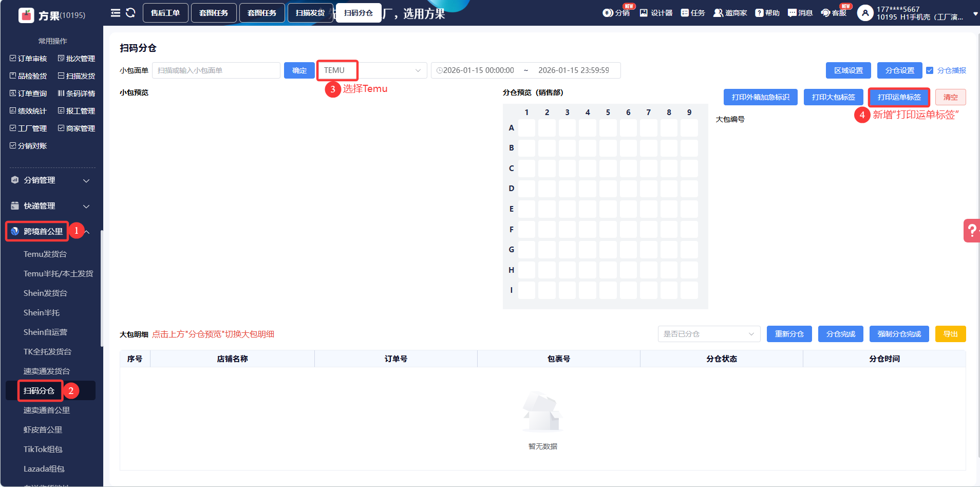Toggle the sidebar with the hamburger icon
The width and height of the screenshot is (980, 487).
[116, 13]
